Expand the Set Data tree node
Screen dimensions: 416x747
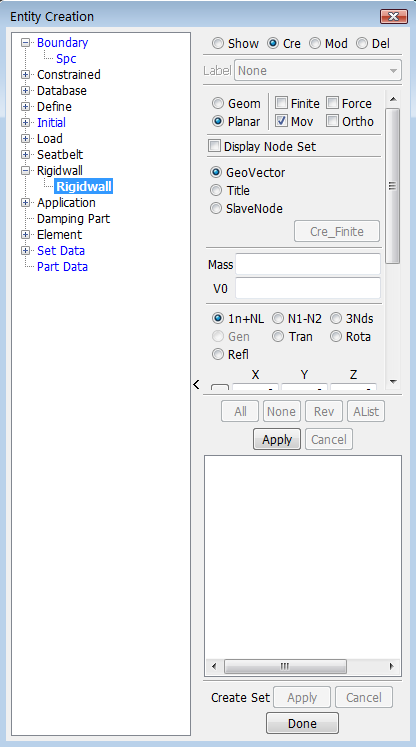(x=26, y=251)
